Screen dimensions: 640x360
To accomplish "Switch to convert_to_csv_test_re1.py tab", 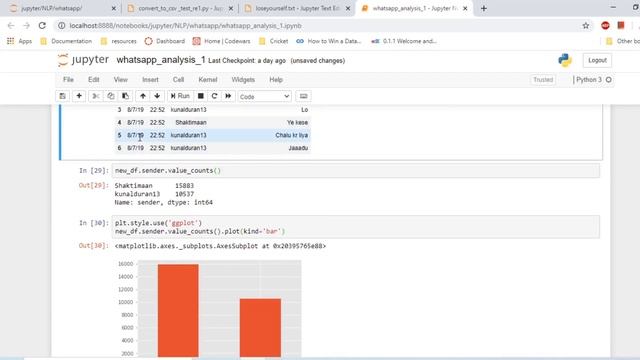I will [180, 8].
